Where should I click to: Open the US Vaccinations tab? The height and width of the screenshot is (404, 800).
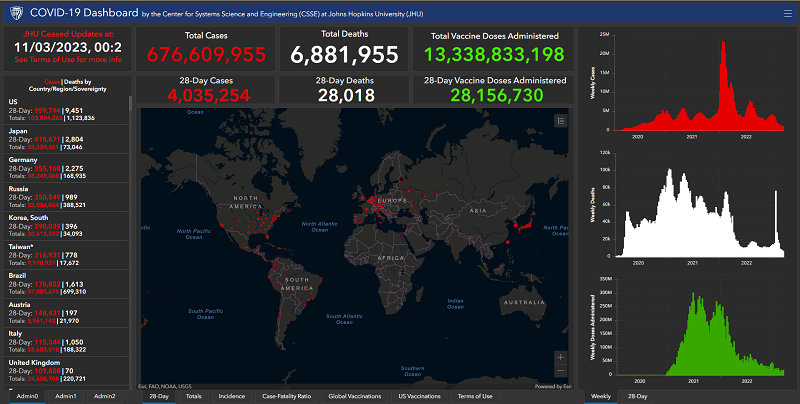[419, 396]
